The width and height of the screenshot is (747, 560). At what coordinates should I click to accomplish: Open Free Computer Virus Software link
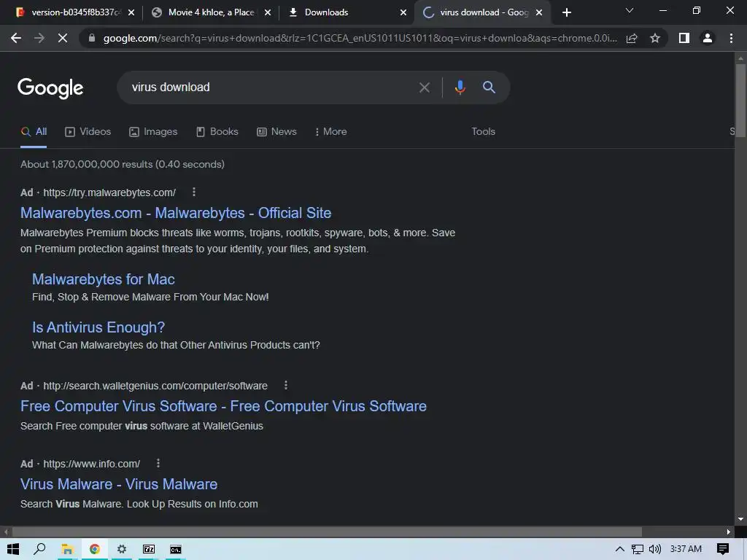(223, 406)
